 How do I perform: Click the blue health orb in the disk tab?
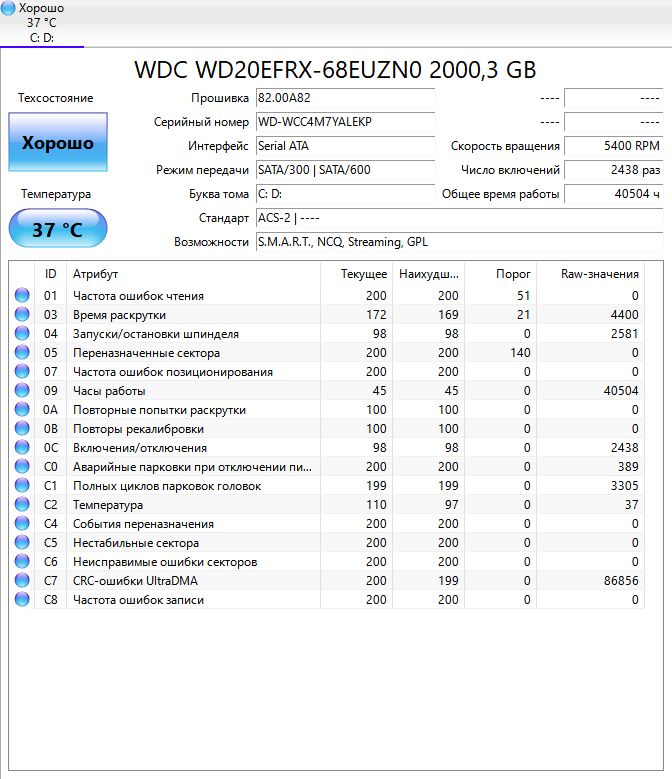click(x=8, y=8)
